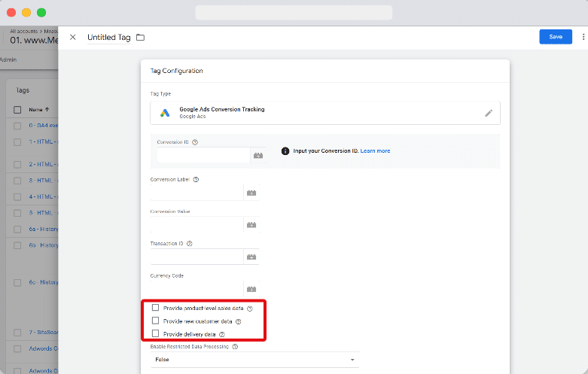The image size is (588, 374).
Task: Show help for delivery data
Action: tap(221, 334)
